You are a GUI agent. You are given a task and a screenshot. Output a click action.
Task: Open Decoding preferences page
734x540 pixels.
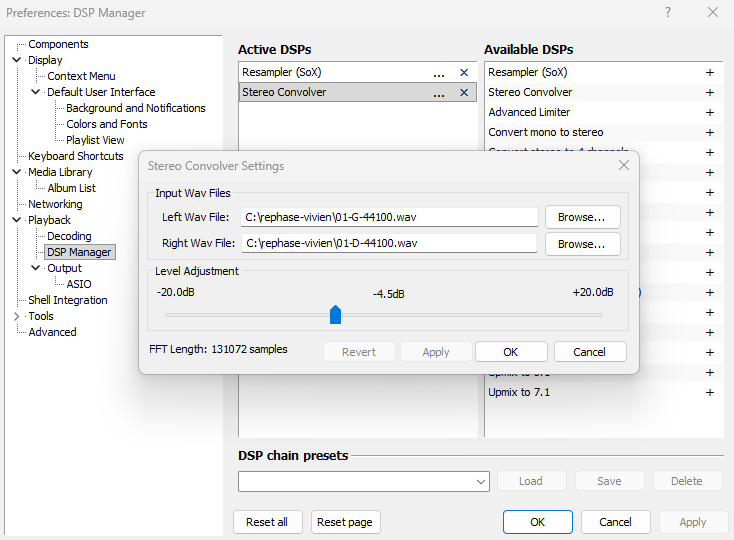click(x=69, y=236)
